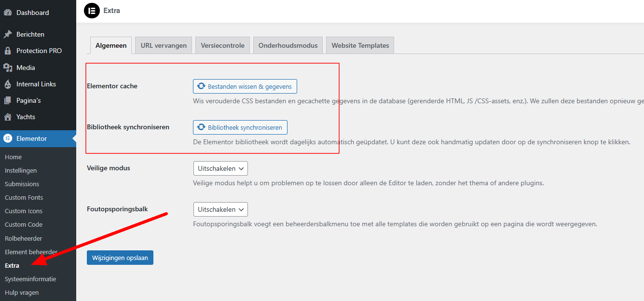
Task: Go to Custom Icons submenu
Action: tap(24, 211)
